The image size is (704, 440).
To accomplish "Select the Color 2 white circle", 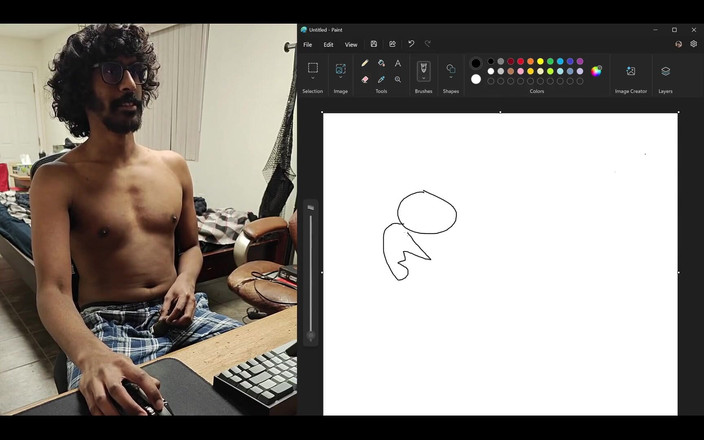I will click(x=476, y=79).
